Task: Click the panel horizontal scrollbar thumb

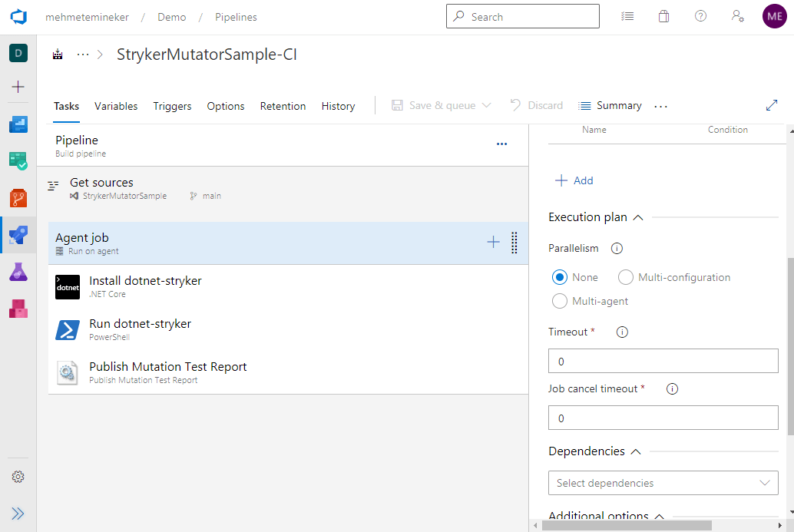Action: pyautogui.click(x=627, y=525)
